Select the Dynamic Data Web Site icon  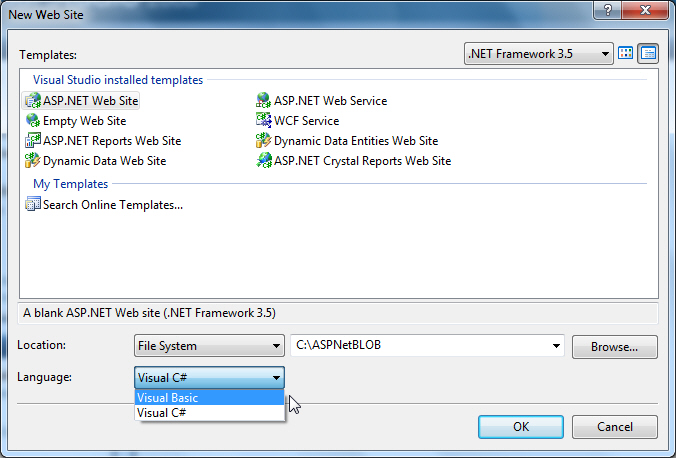(32, 161)
